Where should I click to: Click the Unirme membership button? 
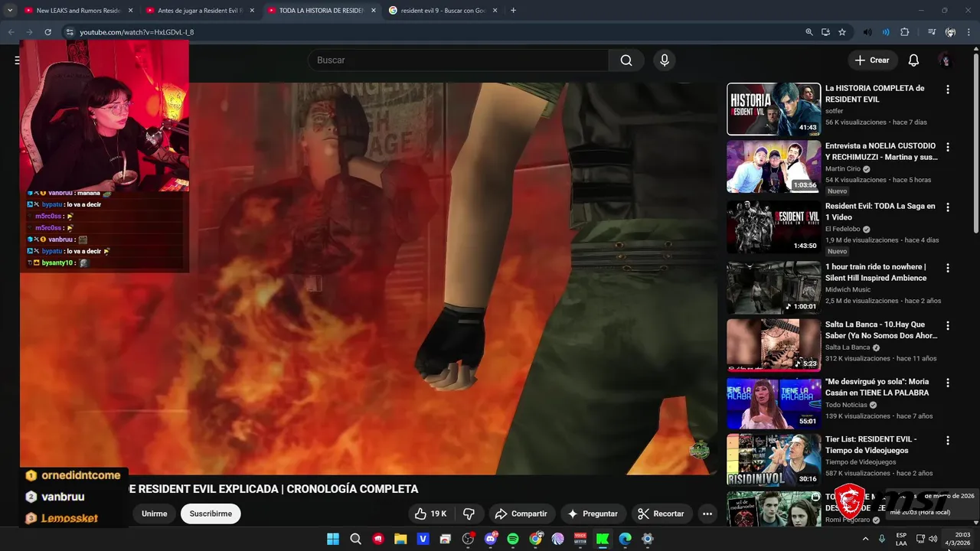(154, 514)
